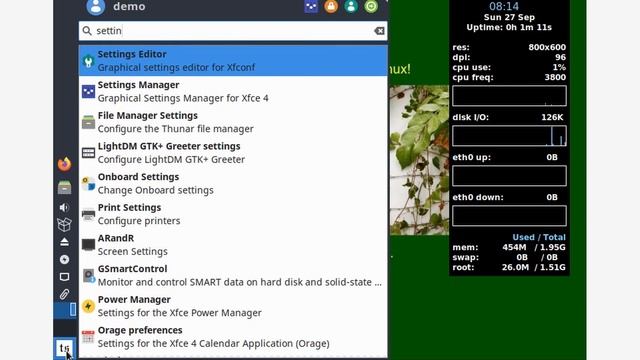Screen dimensions: 640x360
Task: Click the 'cpu freq:' 3800 row
Action: (x=509, y=77)
